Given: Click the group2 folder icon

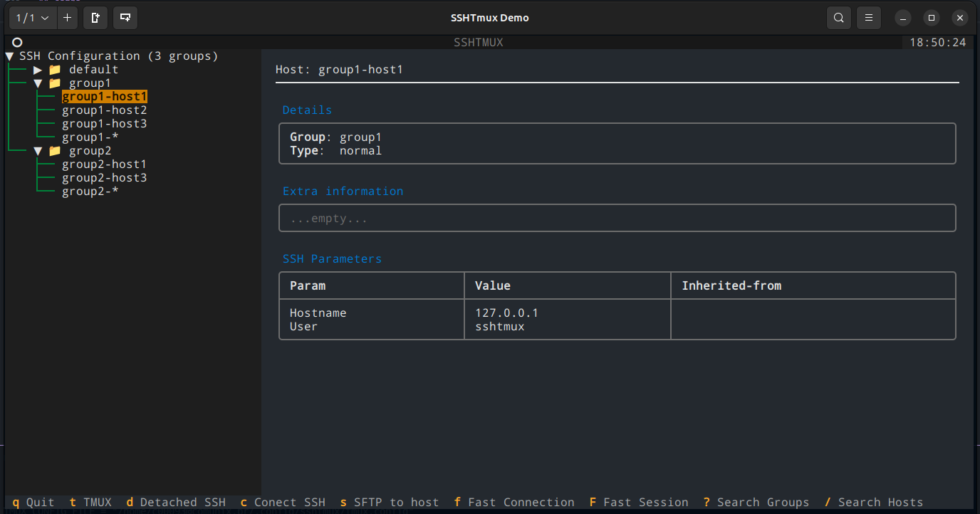Looking at the screenshot, I should tap(55, 151).
